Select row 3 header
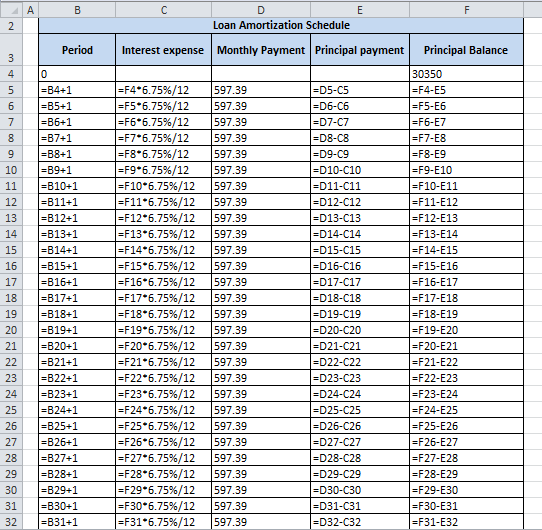 [11, 50]
